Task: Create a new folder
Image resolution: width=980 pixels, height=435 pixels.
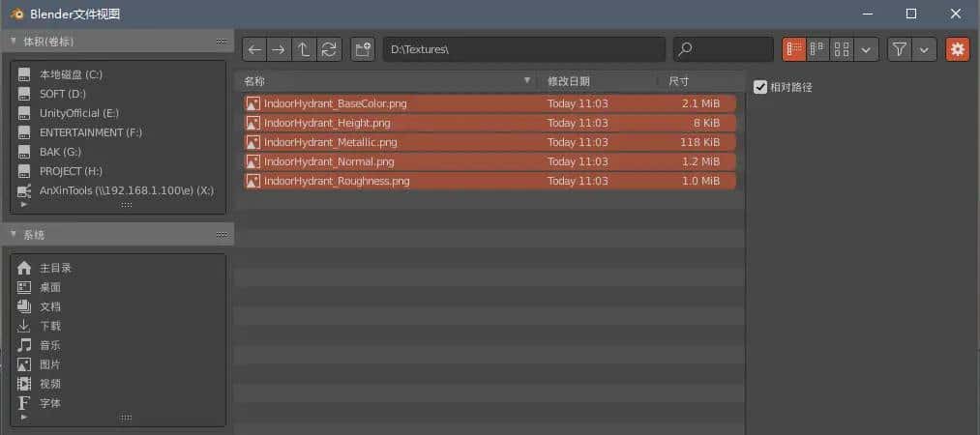Action: click(x=363, y=50)
